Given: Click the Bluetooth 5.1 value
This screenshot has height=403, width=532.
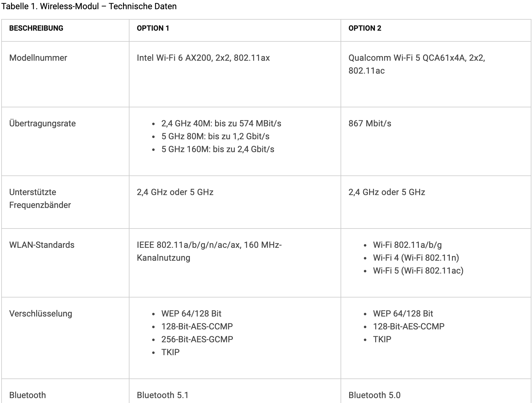Looking at the screenshot, I should coord(163,395).
